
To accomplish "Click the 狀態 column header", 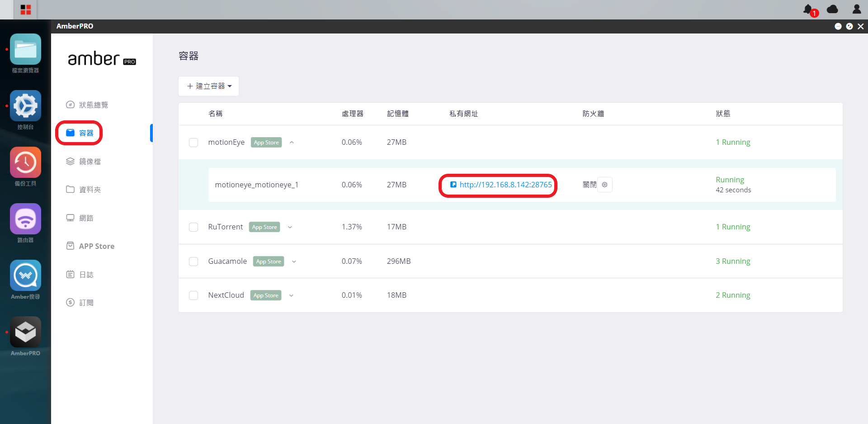I will pyautogui.click(x=723, y=114).
